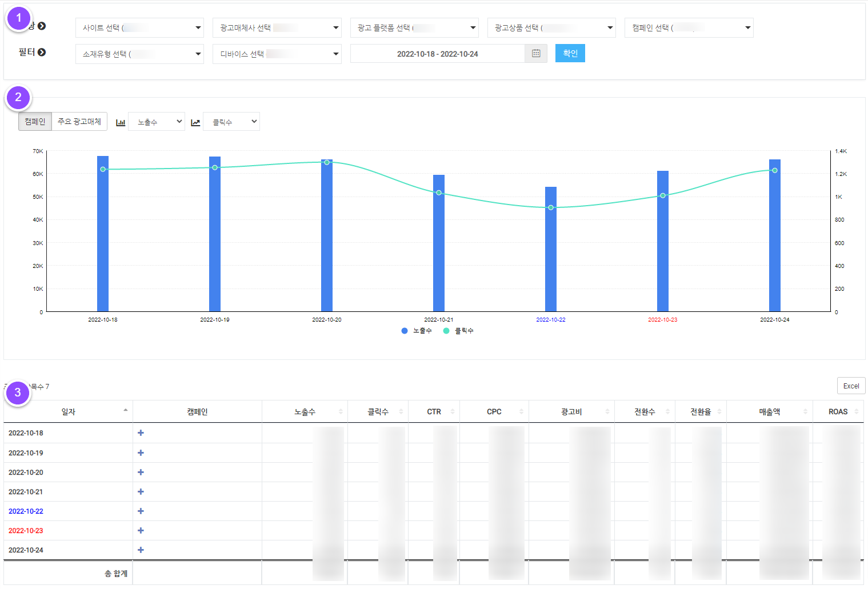
Task: Switch to the 캠페인 chart tab
Action: (35, 122)
